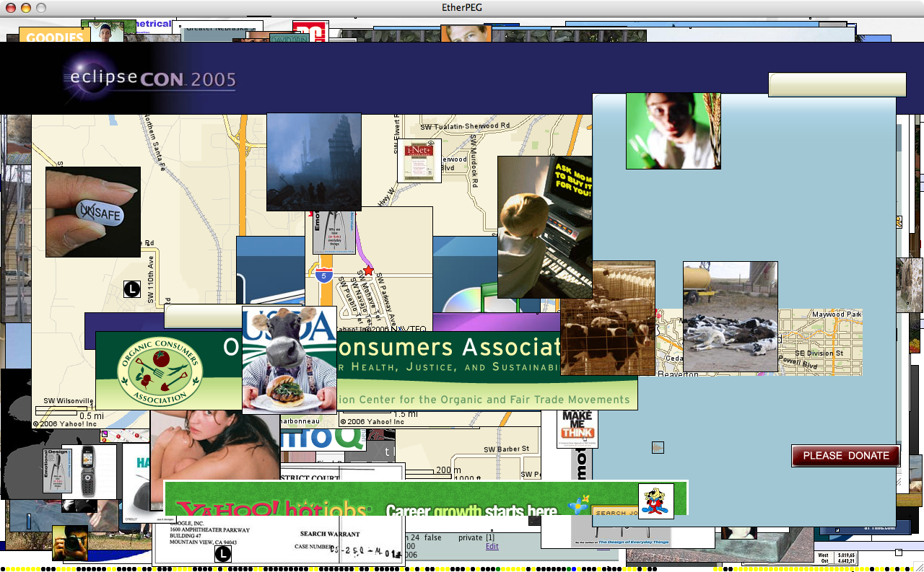Click the clock icon beside SW 110th Ave

[132, 289]
